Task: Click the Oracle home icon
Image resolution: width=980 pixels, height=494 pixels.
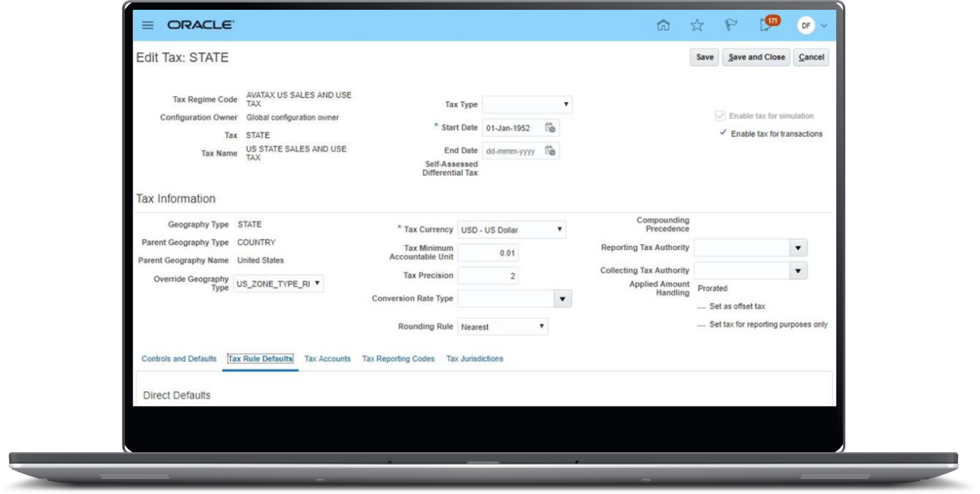Action: (663, 25)
